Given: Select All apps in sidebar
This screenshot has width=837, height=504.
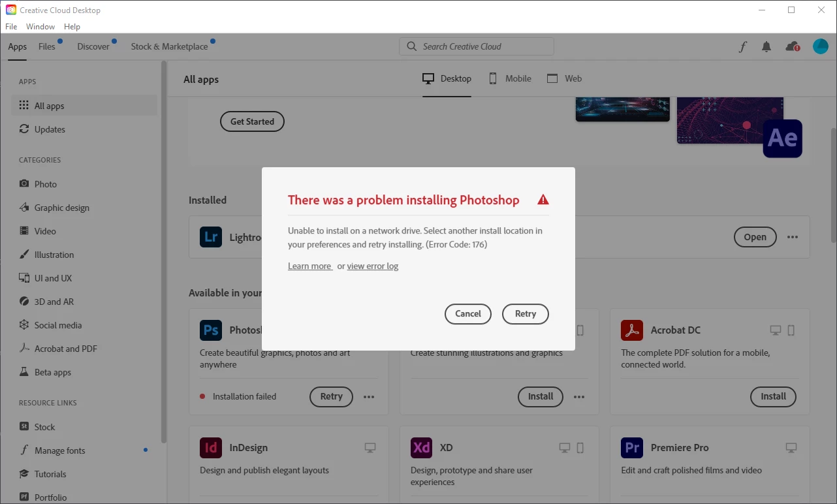Looking at the screenshot, I should point(84,106).
